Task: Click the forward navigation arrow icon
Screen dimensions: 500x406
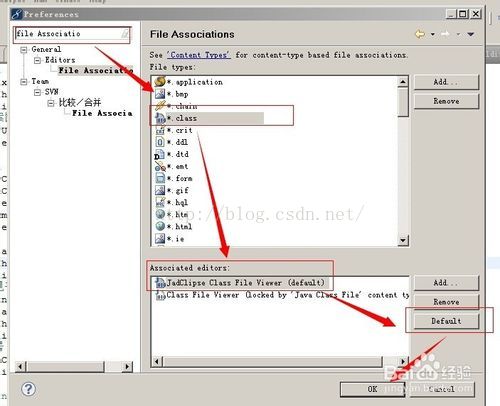Action: click(x=445, y=34)
